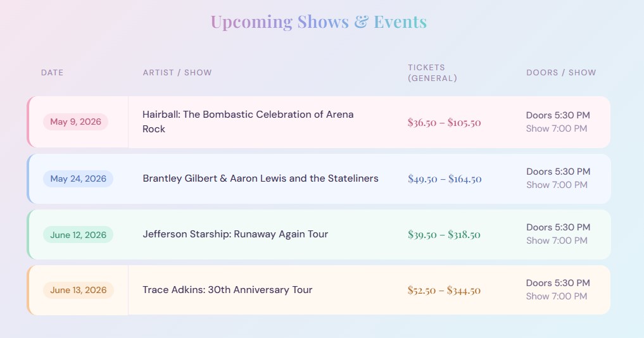The image size is (644, 338).
Task: Open Jefferson Starship: Runaway Again Tour
Action: click(x=236, y=234)
